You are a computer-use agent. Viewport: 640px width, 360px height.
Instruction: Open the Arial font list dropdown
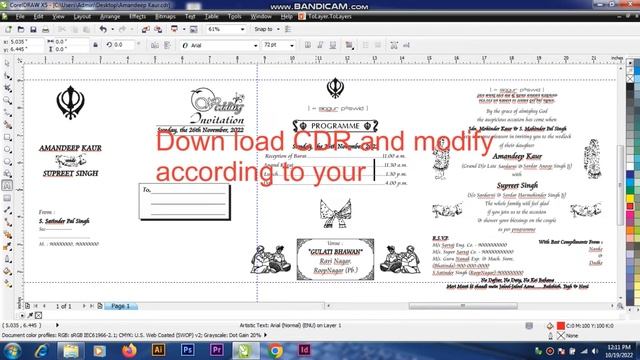(256, 45)
